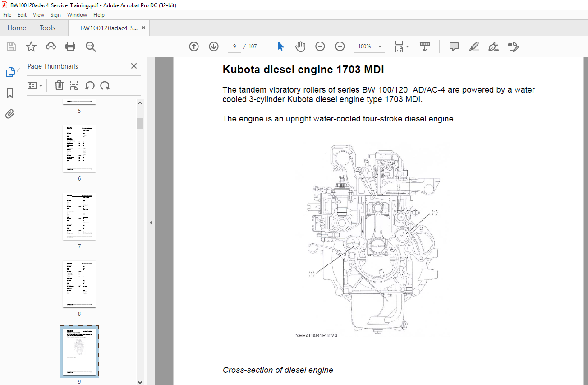The image size is (588, 385).
Task: Click the 'Page Thumbnails' panel title
Action: [53, 66]
